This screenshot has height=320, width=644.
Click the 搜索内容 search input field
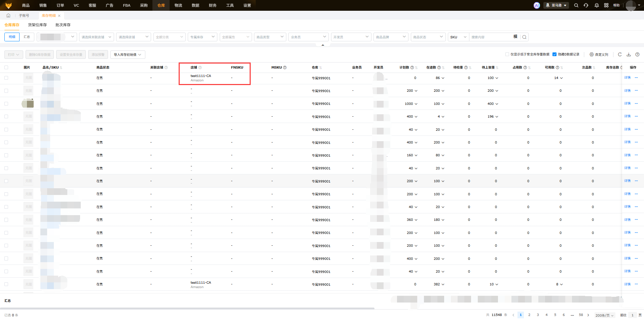490,37
